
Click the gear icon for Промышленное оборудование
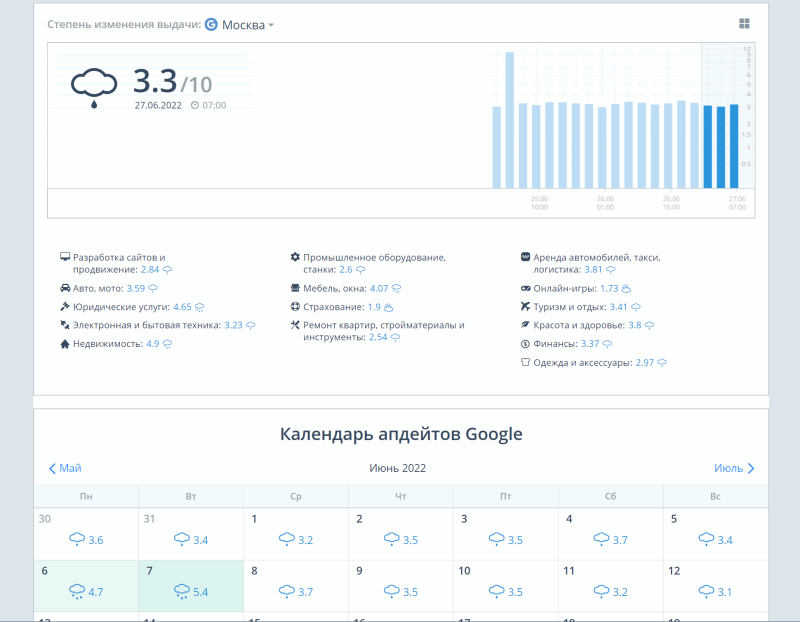pos(295,257)
